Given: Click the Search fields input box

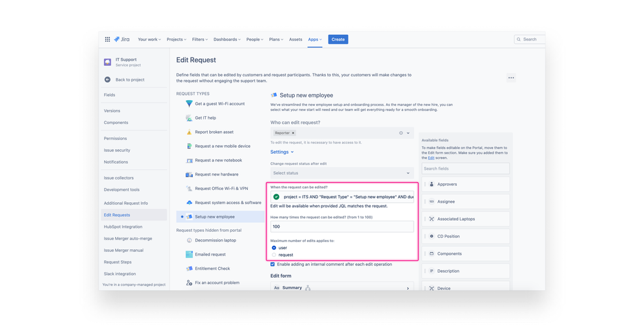Looking at the screenshot, I should tap(465, 169).
